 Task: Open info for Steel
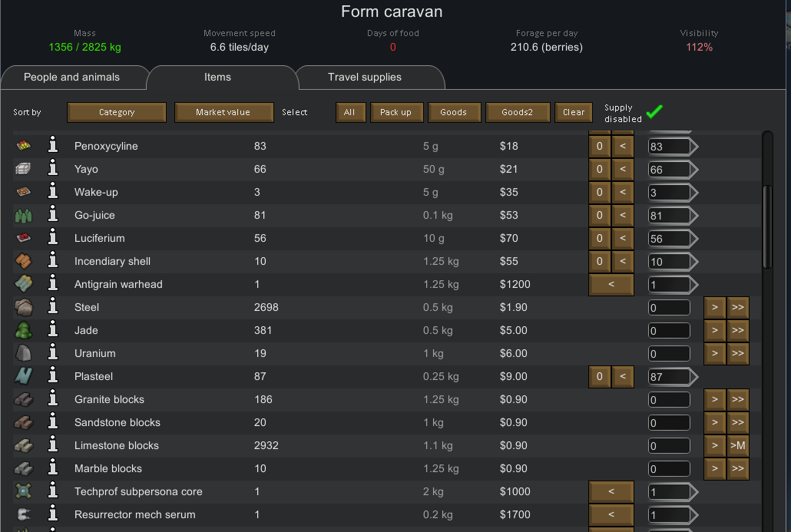pos(53,307)
